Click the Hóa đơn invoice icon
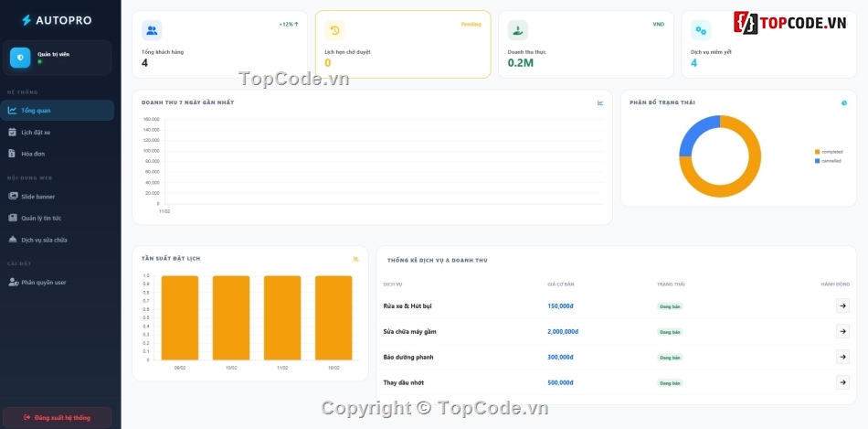The height and width of the screenshot is (429, 868). [12, 154]
